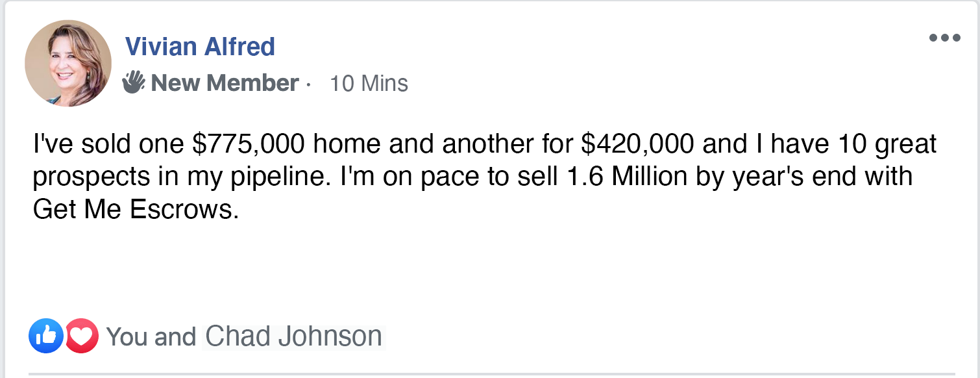Click the waving hand New Member icon
This screenshot has width=980, height=378.
(x=133, y=82)
